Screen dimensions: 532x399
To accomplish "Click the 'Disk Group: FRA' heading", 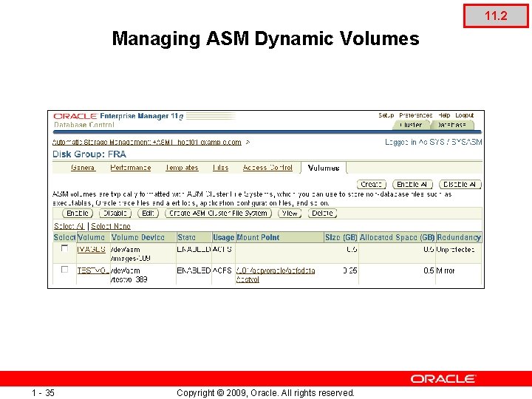I will [89, 154].
